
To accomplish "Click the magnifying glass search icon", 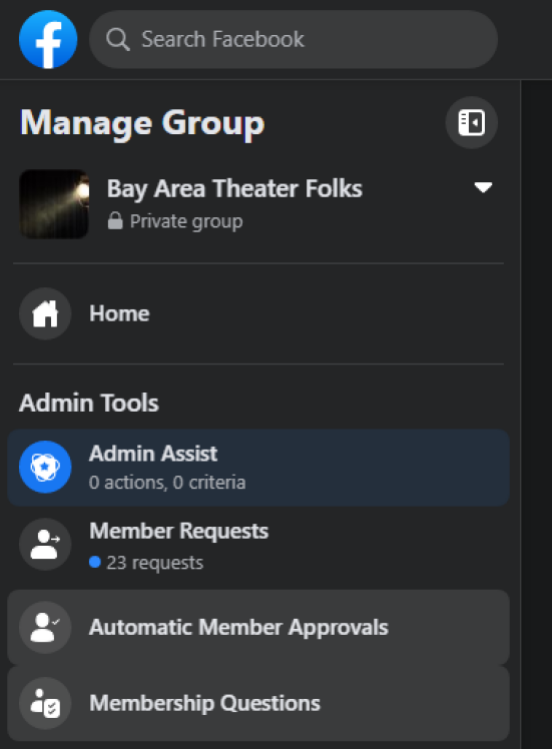I will coord(117,39).
